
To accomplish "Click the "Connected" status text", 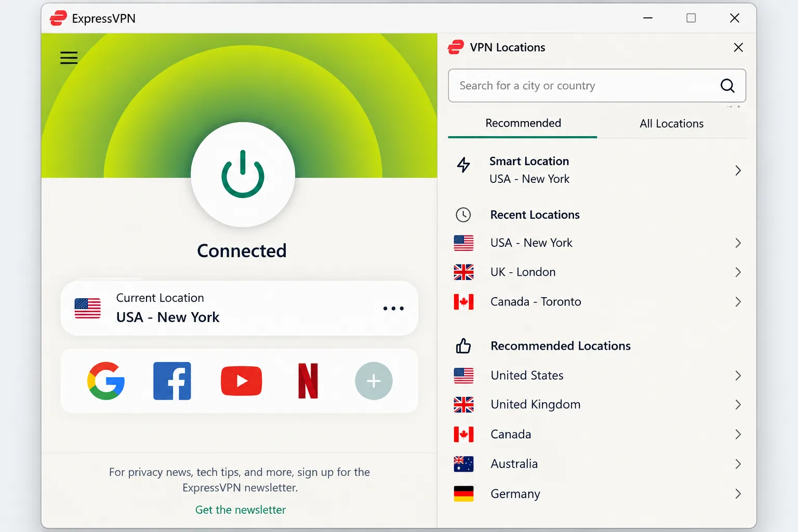I will tap(242, 251).
